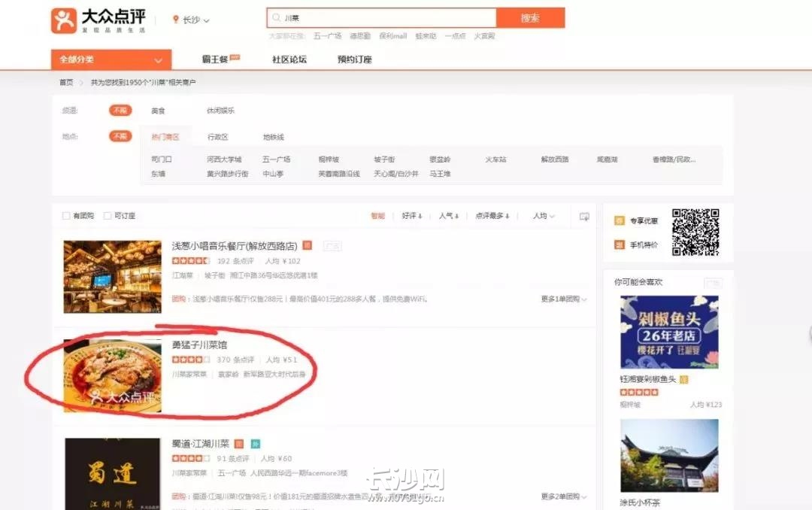Tick the 可订座 checkbox
This screenshot has height=510, width=812.
(108, 216)
